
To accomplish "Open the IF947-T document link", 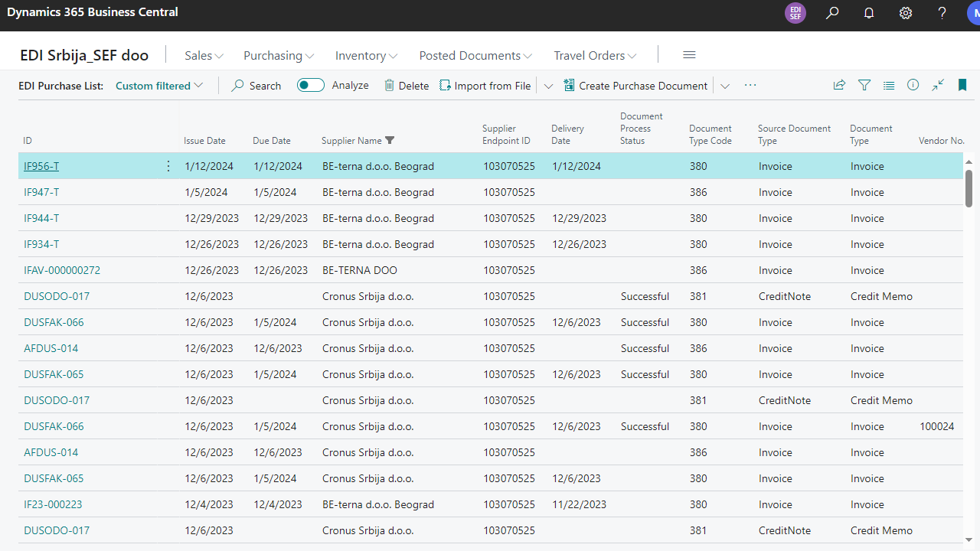I will click(41, 192).
